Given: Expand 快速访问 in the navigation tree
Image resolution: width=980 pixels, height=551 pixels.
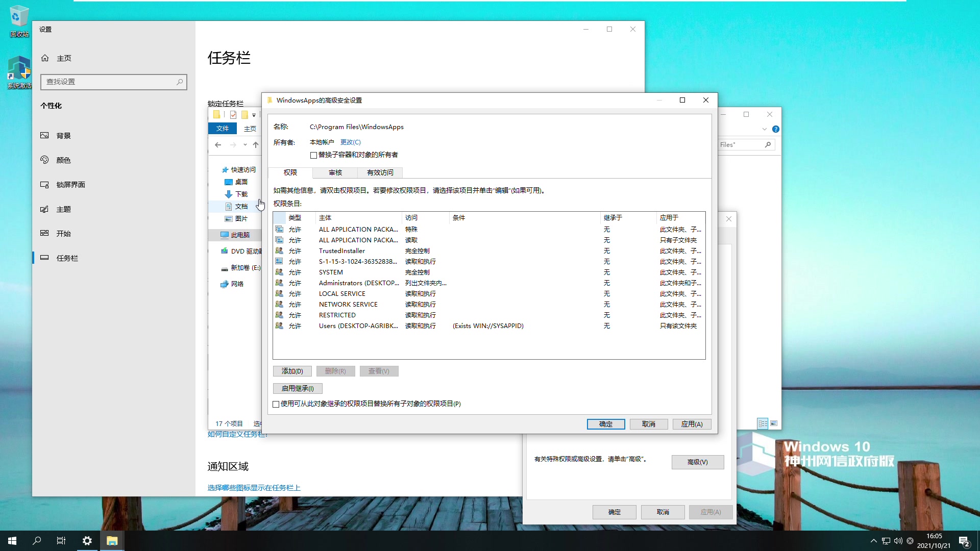Looking at the screenshot, I should 244,169.
